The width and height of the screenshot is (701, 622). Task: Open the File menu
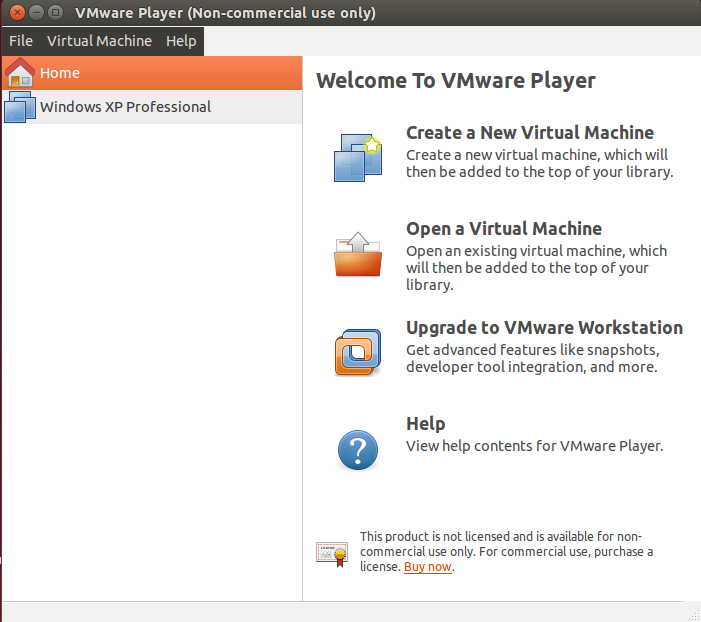pos(21,41)
